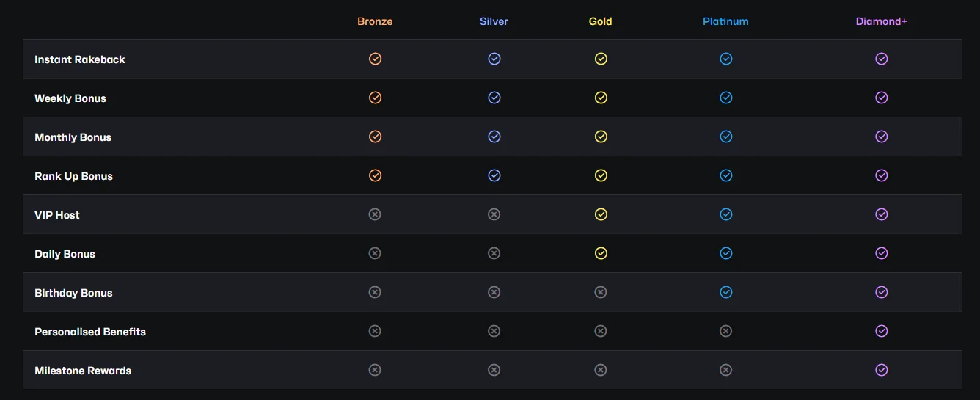Click Gold cross icon for Birthday Bonus

601,292
